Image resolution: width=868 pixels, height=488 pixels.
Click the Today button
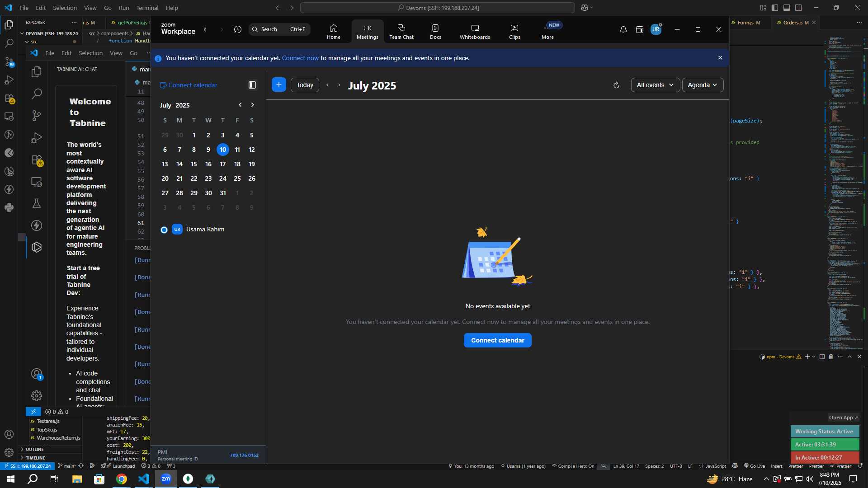(x=305, y=85)
